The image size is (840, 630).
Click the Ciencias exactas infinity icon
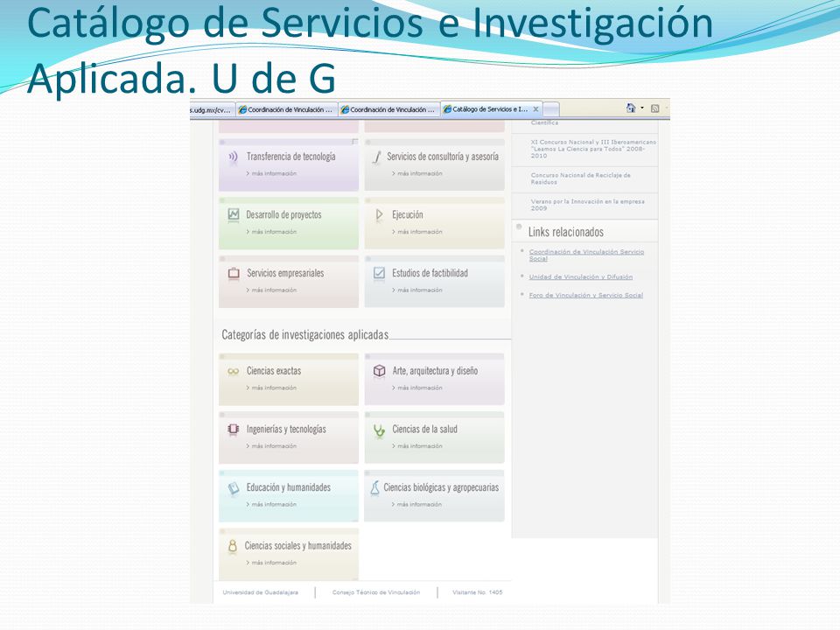[233, 371]
